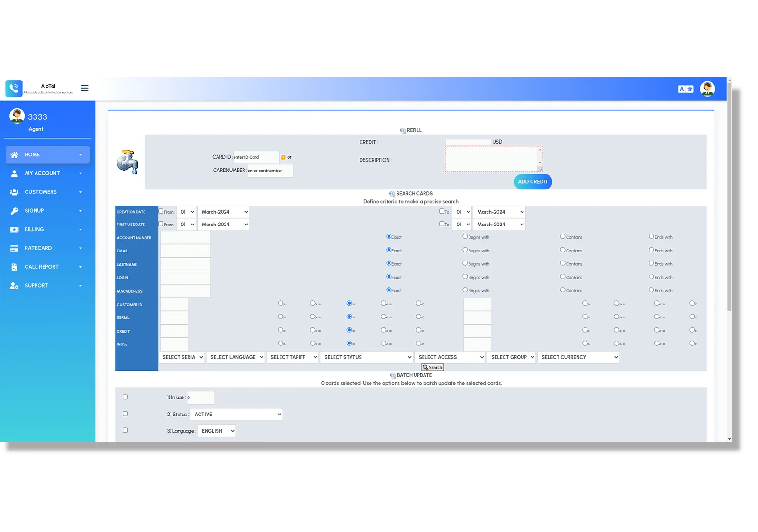Open the BILLING menu item
Image resolution: width=758 pixels, height=532 pixels.
(47, 230)
